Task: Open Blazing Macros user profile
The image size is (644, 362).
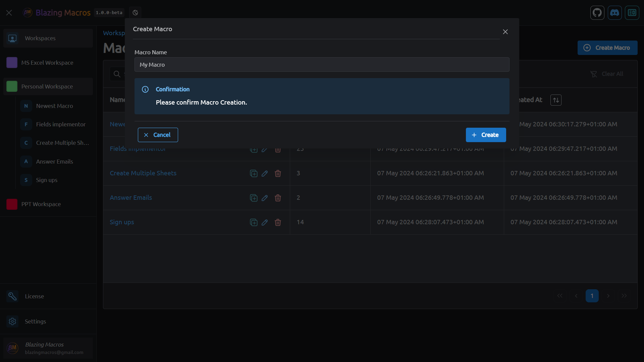Action: pyautogui.click(x=48, y=348)
